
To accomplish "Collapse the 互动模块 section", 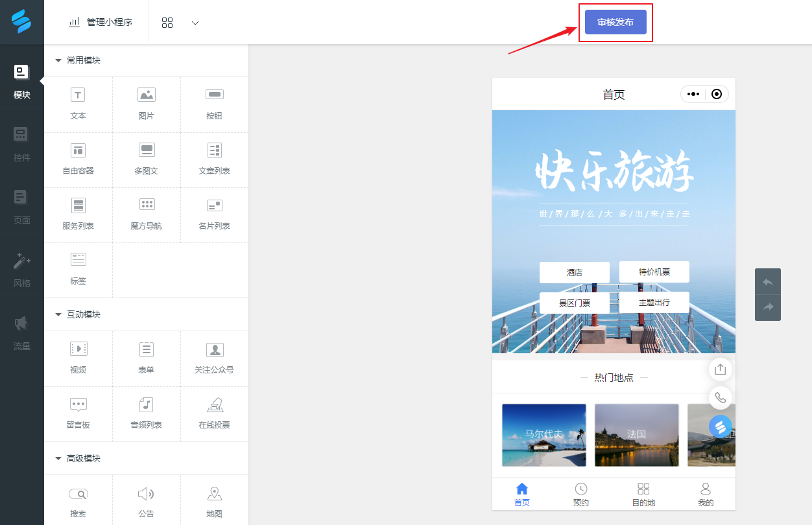I will click(58, 314).
